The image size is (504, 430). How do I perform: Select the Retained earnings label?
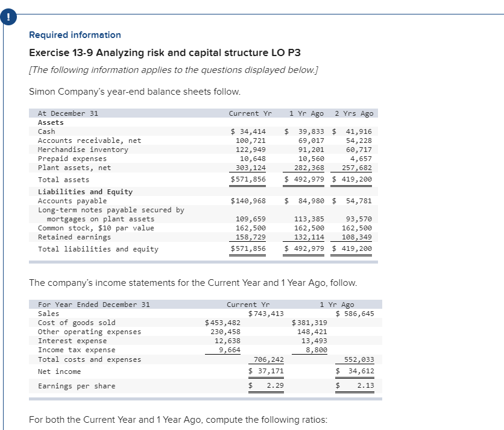pyautogui.click(x=69, y=237)
